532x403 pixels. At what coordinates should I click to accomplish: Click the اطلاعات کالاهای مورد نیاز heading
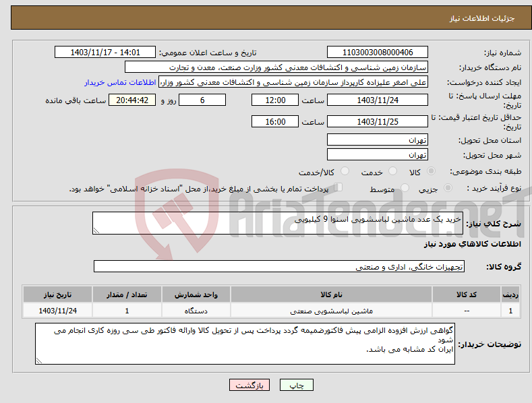click(x=472, y=244)
